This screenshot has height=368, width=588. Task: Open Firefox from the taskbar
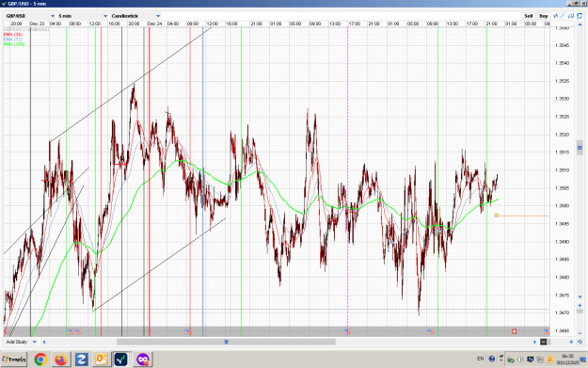point(61,360)
